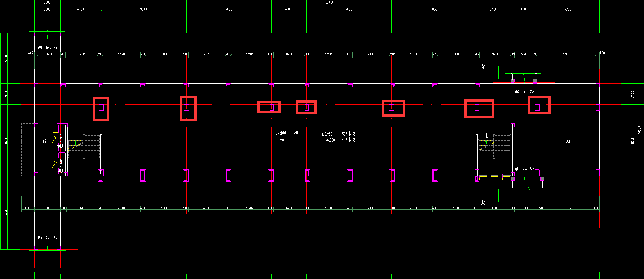Select the upper 3a section mark
The width and height of the screenshot is (644, 279).
483,67
